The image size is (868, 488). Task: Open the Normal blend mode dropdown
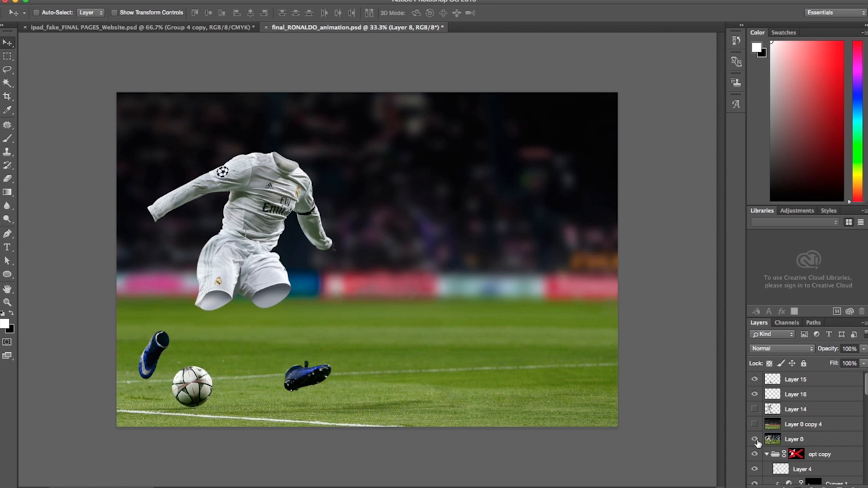point(782,348)
